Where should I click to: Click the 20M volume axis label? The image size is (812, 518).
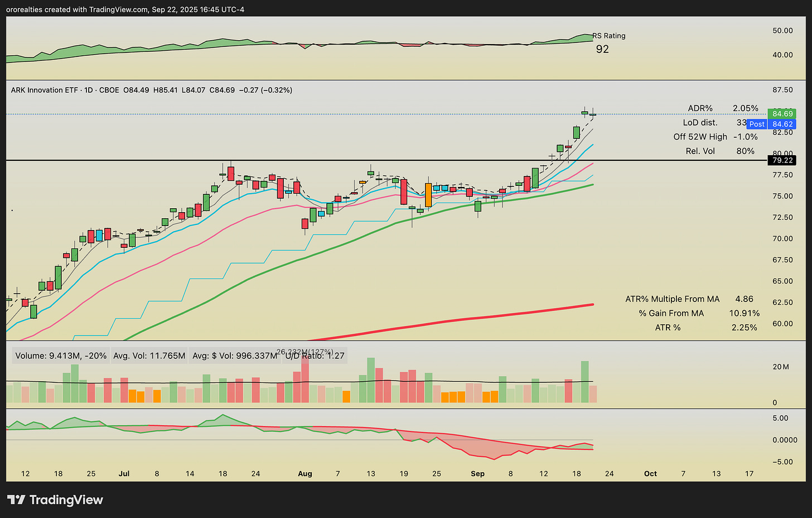tap(781, 367)
